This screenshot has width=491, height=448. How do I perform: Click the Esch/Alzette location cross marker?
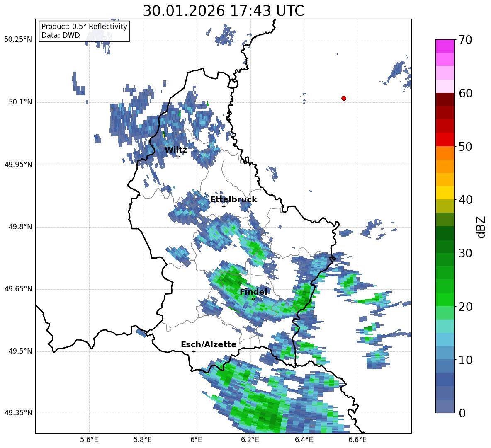194,351
